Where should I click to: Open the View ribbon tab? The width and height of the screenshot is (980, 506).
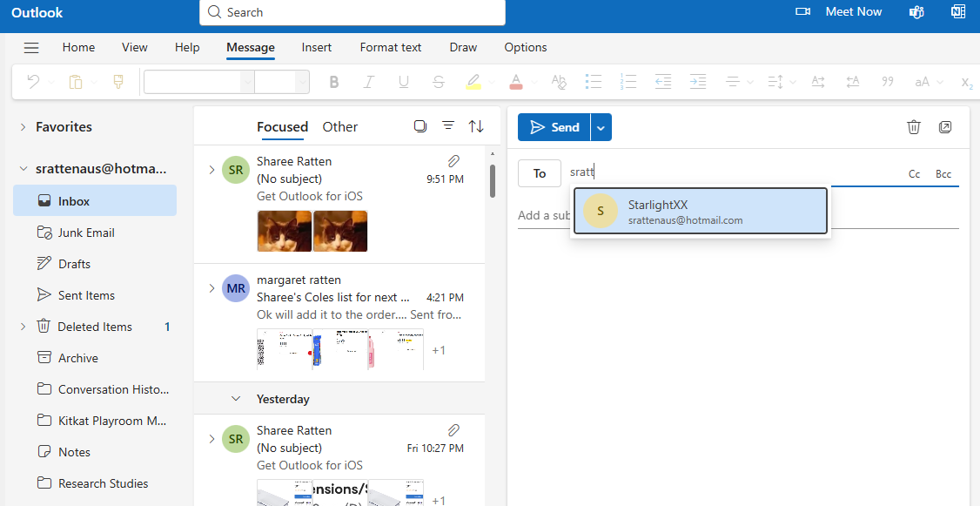pos(135,48)
